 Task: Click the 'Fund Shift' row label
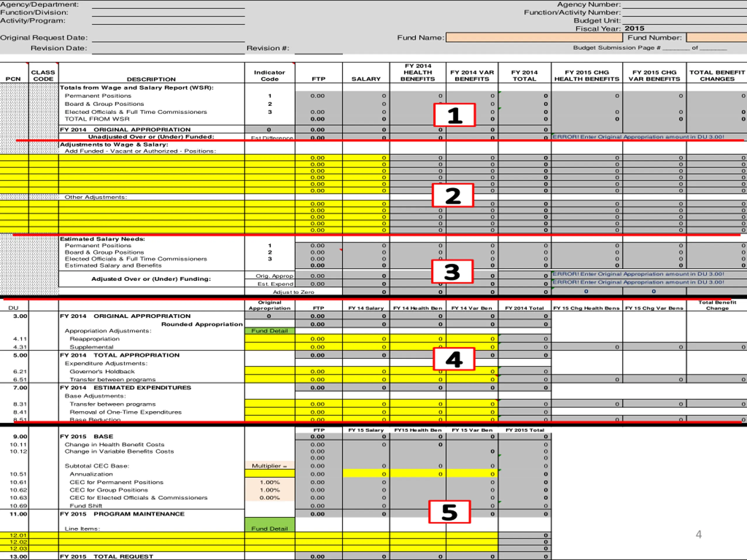click(x=86, y=506)
